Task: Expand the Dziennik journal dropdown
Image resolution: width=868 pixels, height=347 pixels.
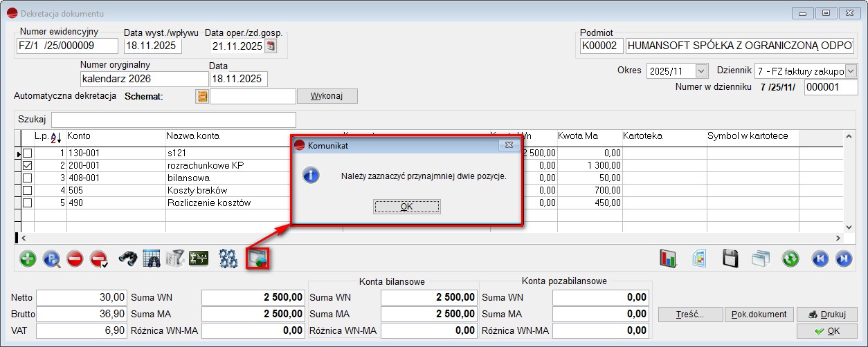Action: coord(851,71)
